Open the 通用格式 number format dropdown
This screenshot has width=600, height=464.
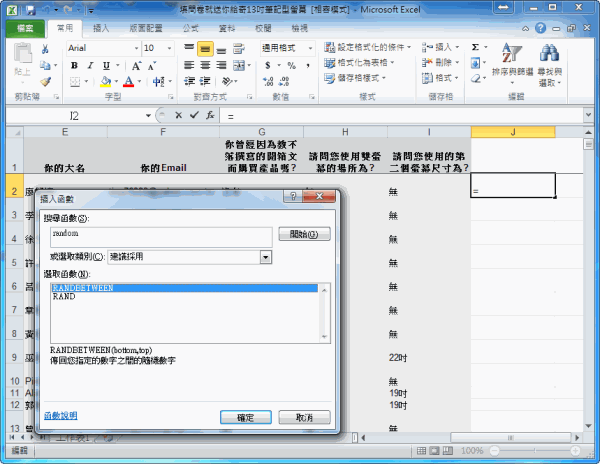click(308, 48)
